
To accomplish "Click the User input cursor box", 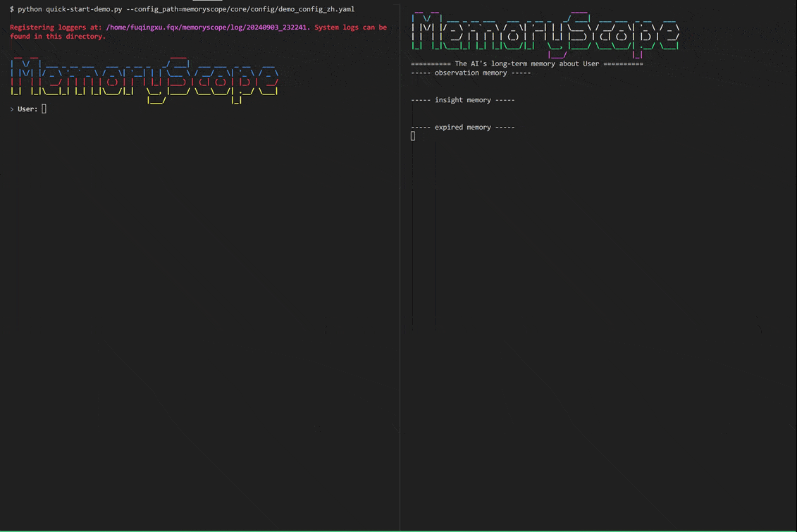I will click(x=44, y=109).
